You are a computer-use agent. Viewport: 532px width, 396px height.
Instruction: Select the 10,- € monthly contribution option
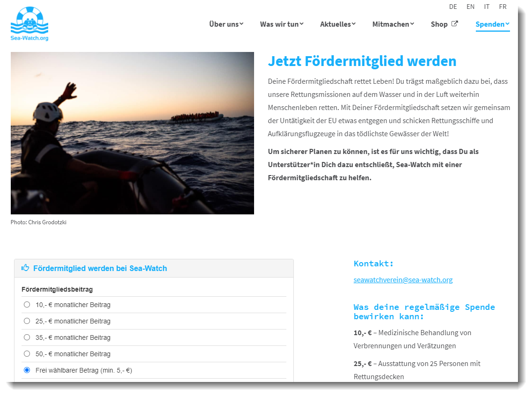click(x=27, y=305)
